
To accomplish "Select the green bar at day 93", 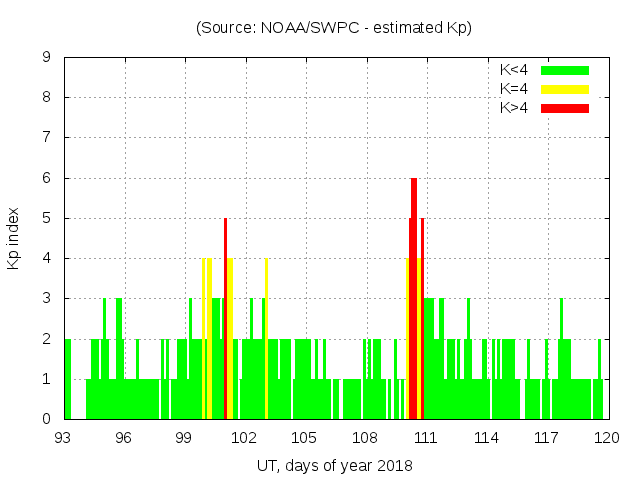I will click(68, 380).
